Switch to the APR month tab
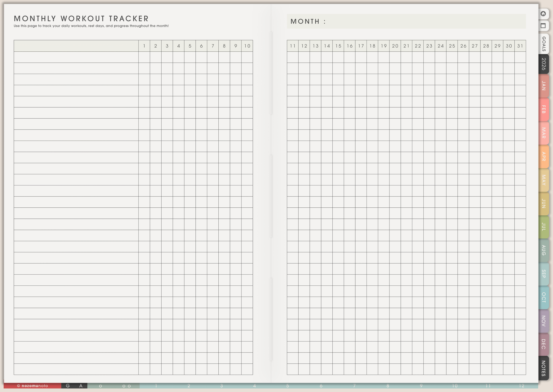The height and width of the screenshot is (392, 553). coord(543,156)
